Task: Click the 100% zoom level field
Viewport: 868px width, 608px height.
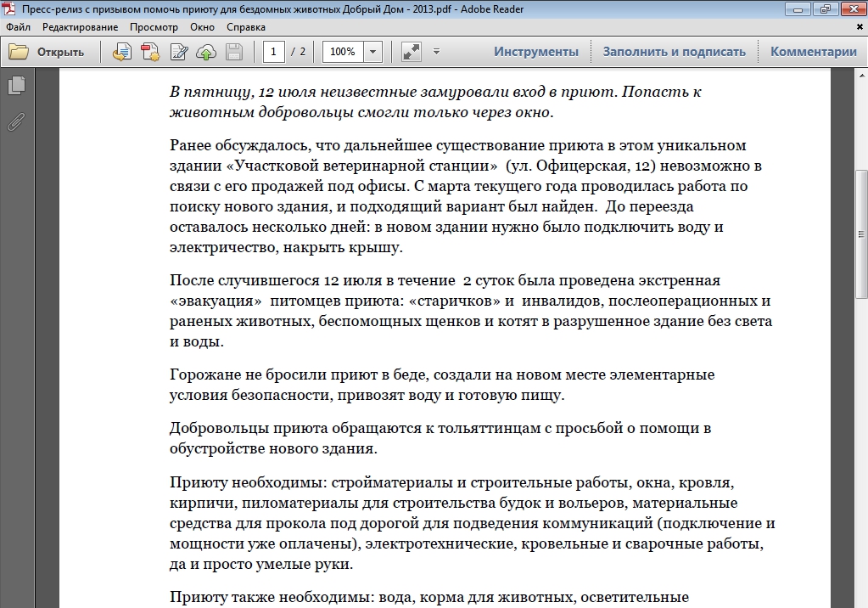Action: [x=343, y=52]
